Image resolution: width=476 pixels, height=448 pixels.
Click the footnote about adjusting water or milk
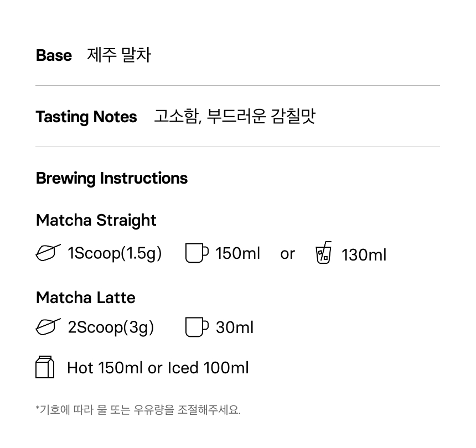pos(138,410)
